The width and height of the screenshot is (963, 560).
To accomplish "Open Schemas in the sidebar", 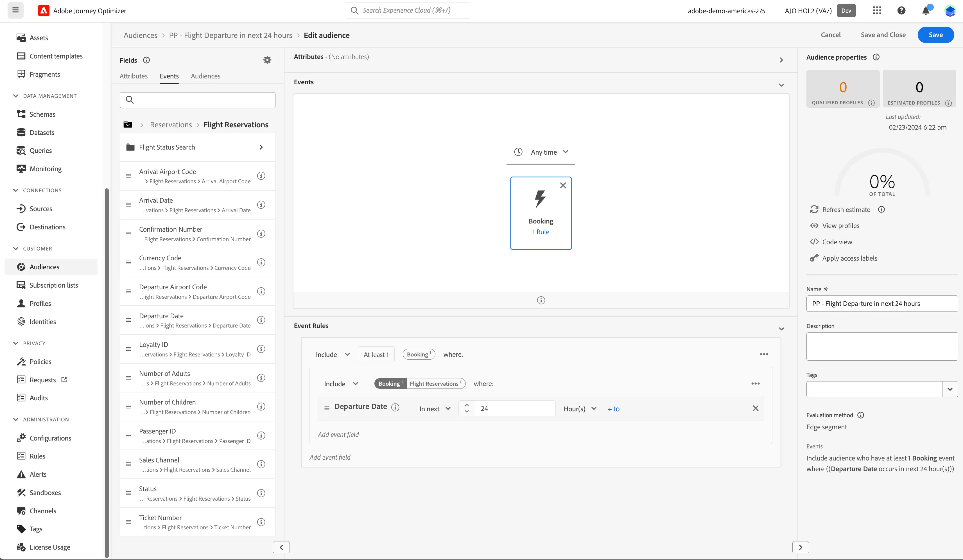I will (42, 114).
